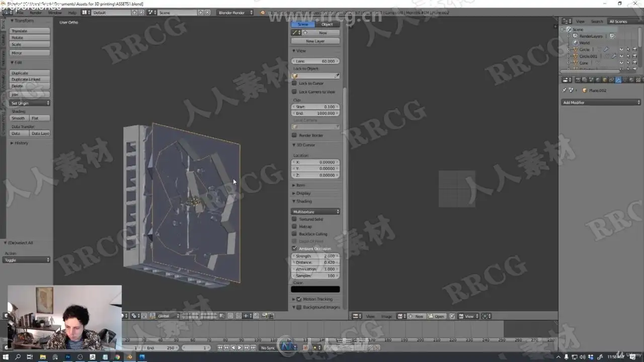Screen dimensions: 644x362
Task: Jump to the start frame in the timeline
Action: pos(220,348)
